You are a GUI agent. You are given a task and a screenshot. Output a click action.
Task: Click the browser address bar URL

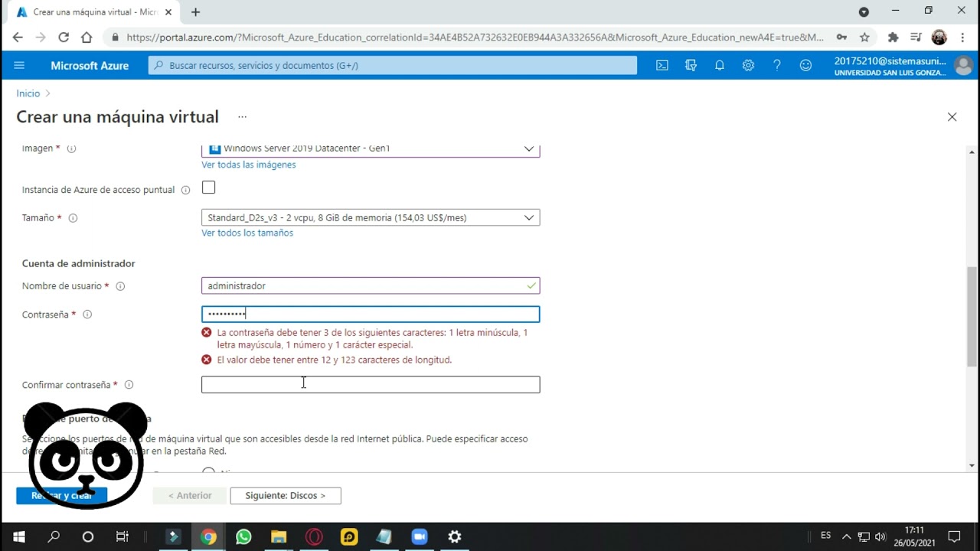pos(475,37)
